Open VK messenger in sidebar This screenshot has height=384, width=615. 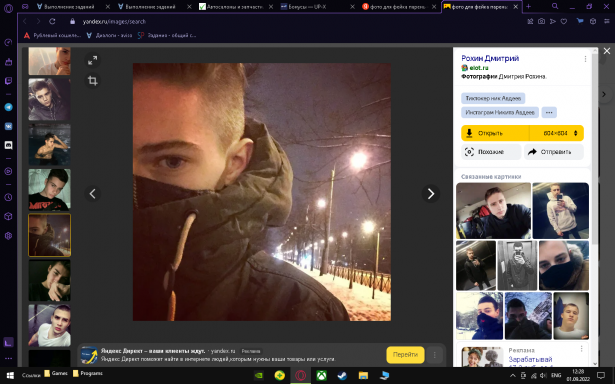click(8, 126)
